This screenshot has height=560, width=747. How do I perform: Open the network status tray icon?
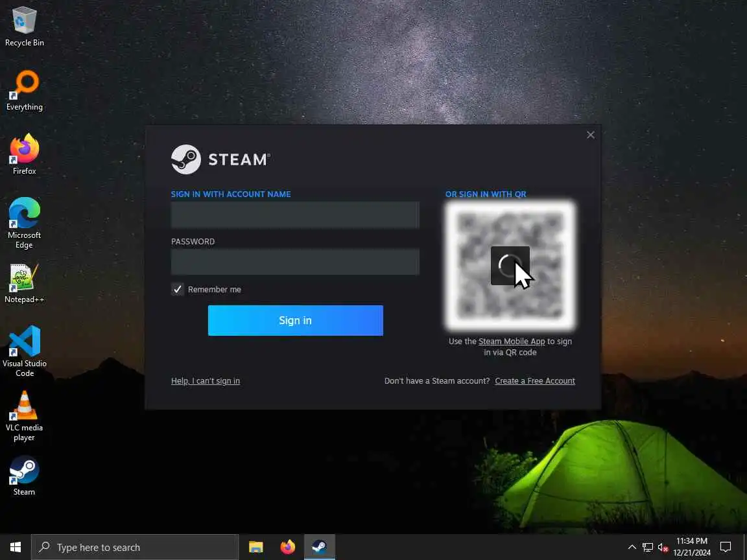tap(647, 547)
